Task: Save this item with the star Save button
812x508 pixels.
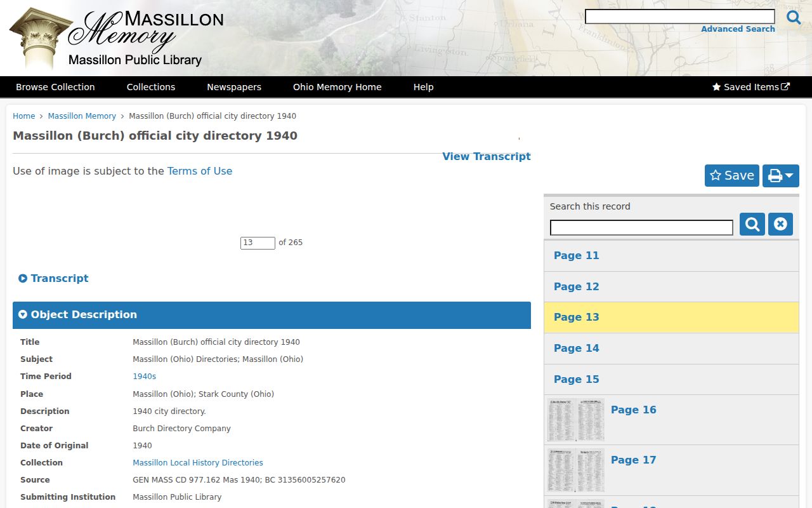Action: [732, 176]
